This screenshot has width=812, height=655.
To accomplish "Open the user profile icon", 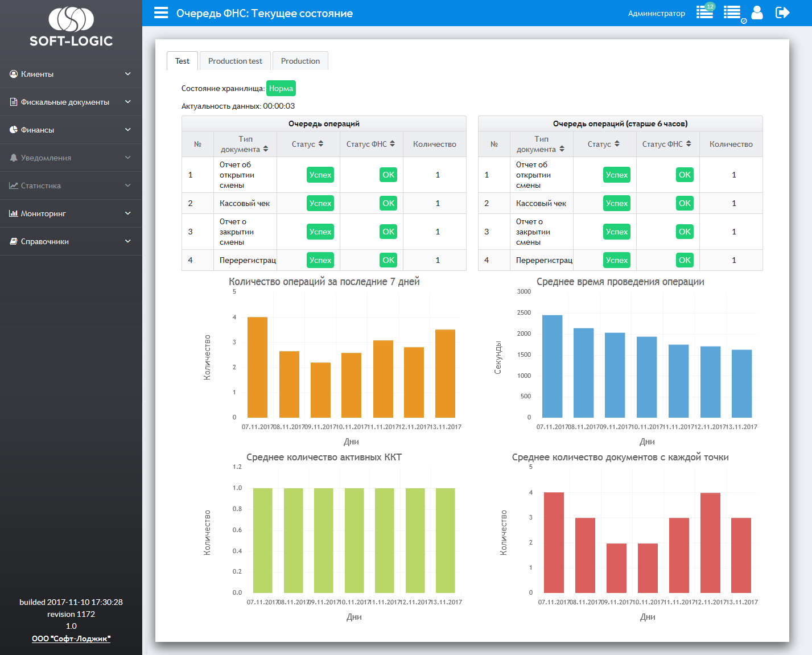I will coord(757,13).
